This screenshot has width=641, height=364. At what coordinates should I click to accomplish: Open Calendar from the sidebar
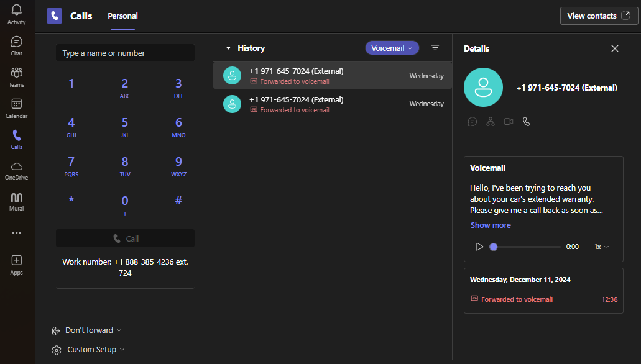click(x=16, y=109)
